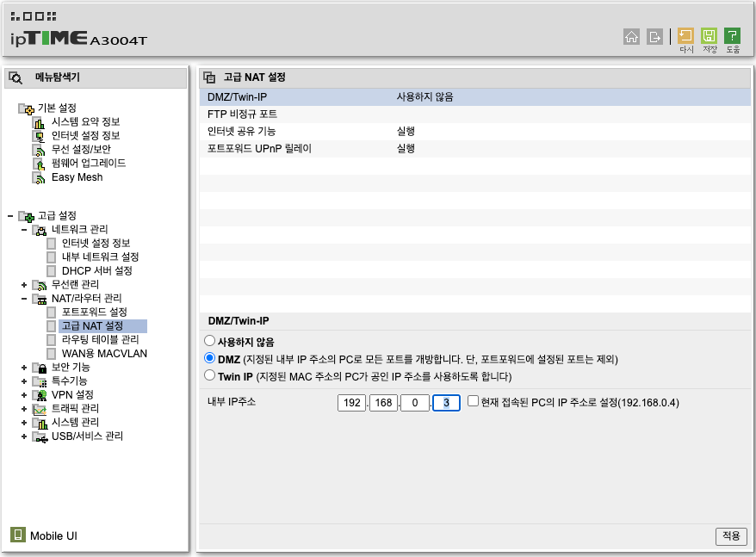Open 펌웨어 업그레이드 tree label
Screen dimensions: 756x557
[89, 163]
